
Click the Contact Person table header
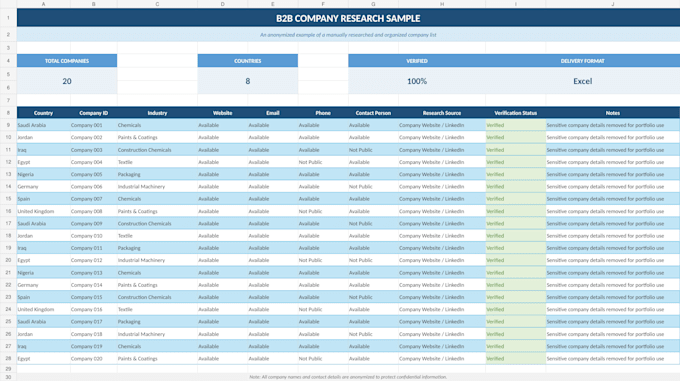click(x=373, y=113)
